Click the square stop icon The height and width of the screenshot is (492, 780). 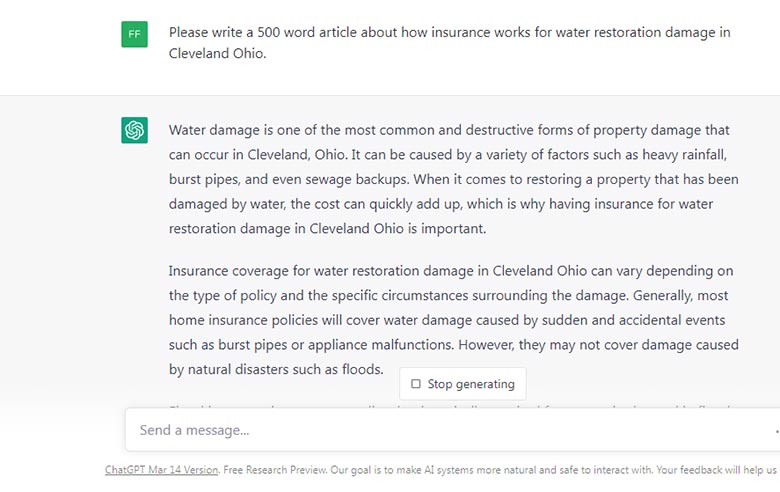coord(416,384)
